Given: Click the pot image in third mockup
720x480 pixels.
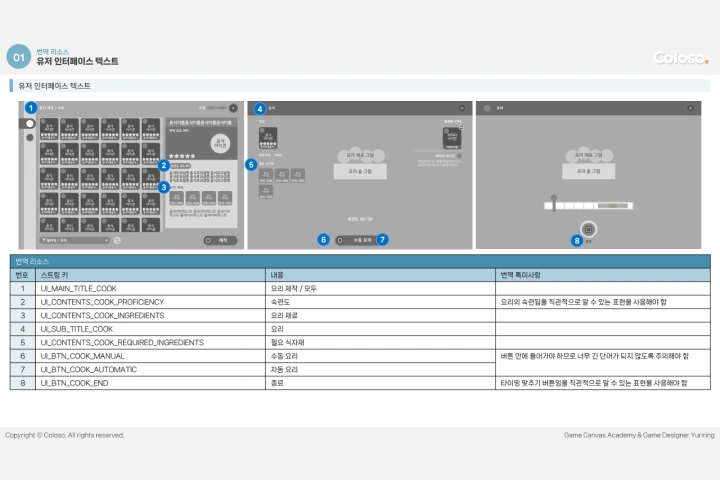Looking at the screenshot, I should point(588,171).
